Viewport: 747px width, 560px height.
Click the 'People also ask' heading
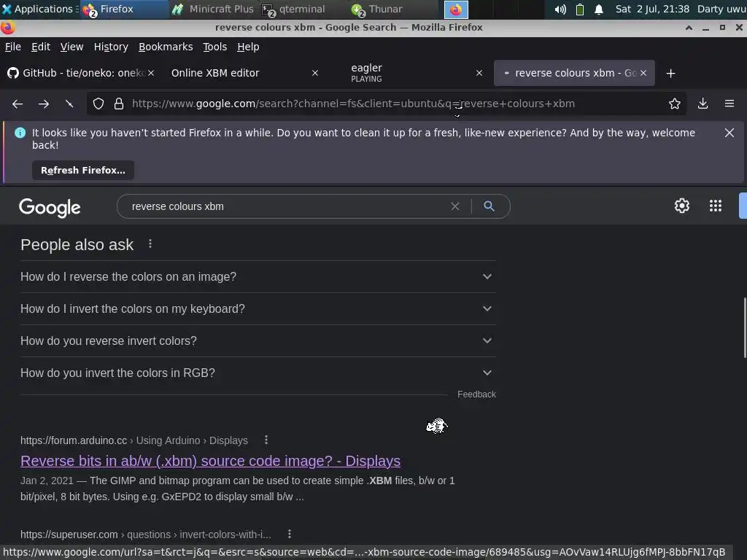click(x=77, y=245)
